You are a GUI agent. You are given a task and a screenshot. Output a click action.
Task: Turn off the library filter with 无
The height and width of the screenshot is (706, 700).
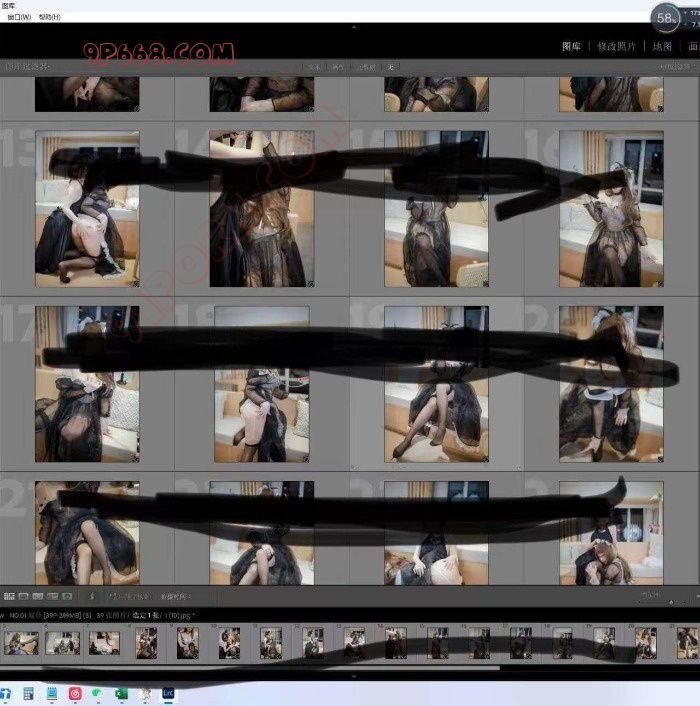click(x=390, y=67)
